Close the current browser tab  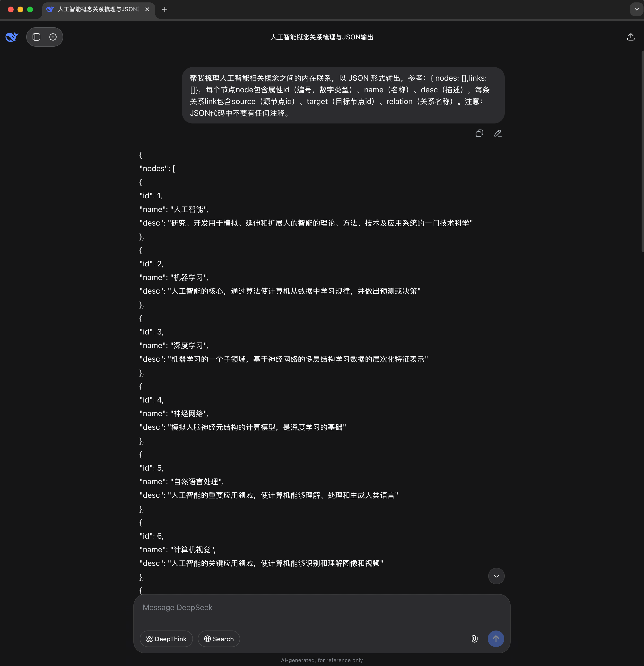(x=148, y=9)
